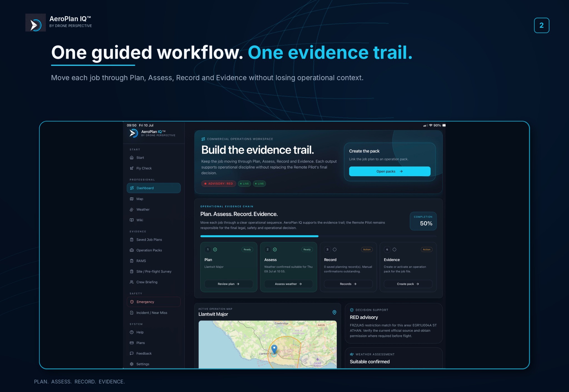Click the Wi-Fi icon in status bar
This screenshot has width=569, height=392.
(x=431, y=125)
